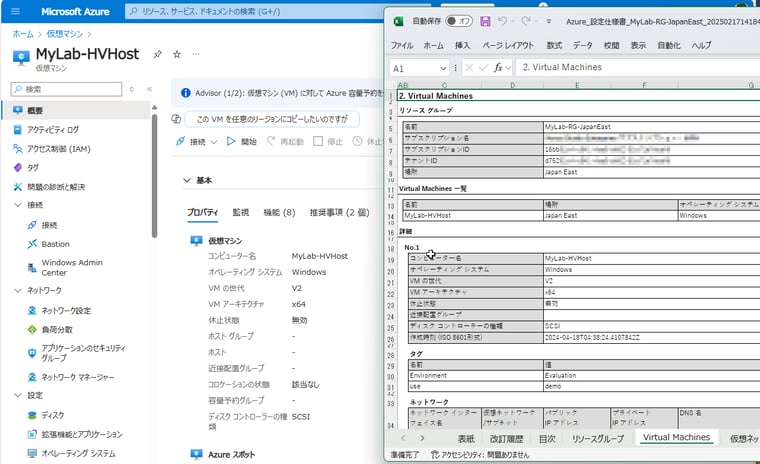Screen dimensions: 760x464
Task: Click the 再起動 button in the VM toolbar
Action: 285,142
